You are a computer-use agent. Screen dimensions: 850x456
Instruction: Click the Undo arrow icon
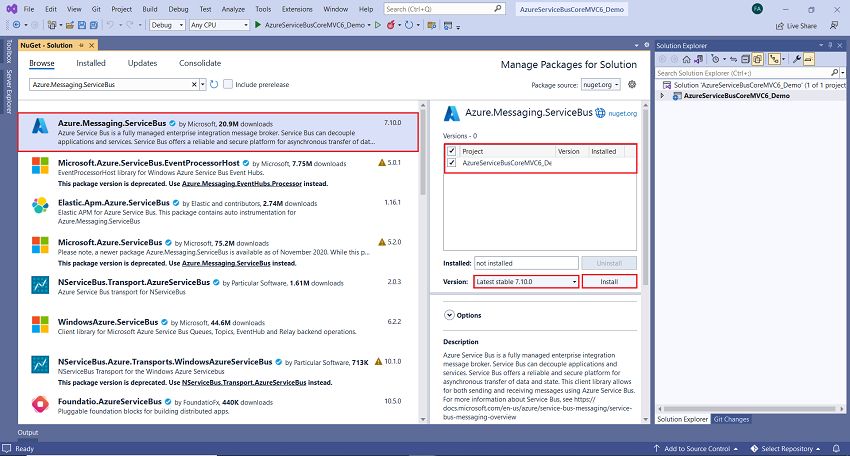coord(110,25)
